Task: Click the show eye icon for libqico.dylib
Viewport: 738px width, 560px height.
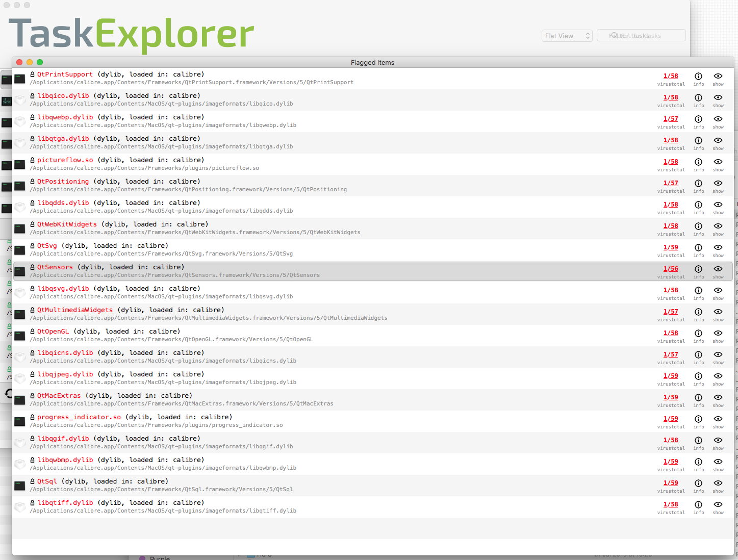Action: coord(718,97)
